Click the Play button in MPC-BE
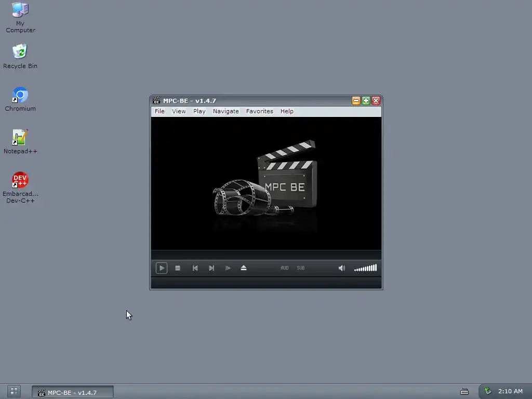 (162, 268)
